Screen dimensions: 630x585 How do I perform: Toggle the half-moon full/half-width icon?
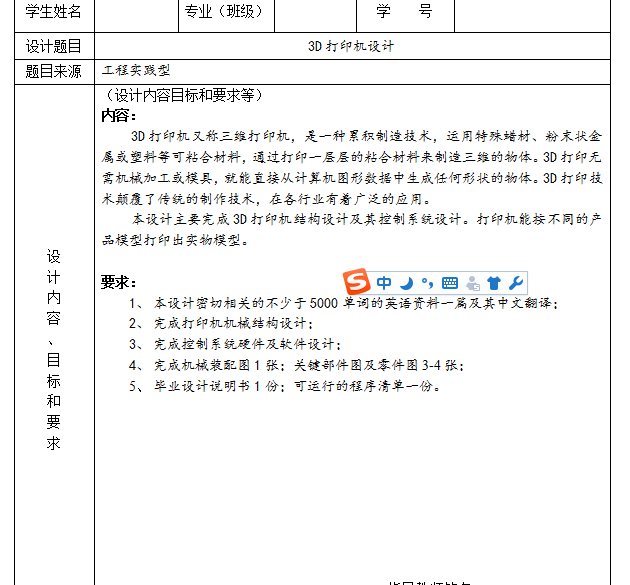pyautogui.click(x=407, y=283)
